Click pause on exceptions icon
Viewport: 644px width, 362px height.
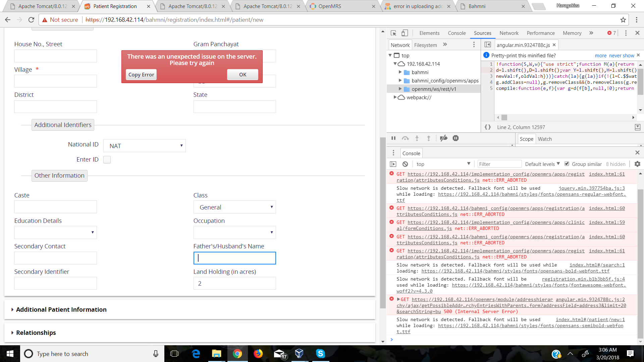tap(455, 138)
